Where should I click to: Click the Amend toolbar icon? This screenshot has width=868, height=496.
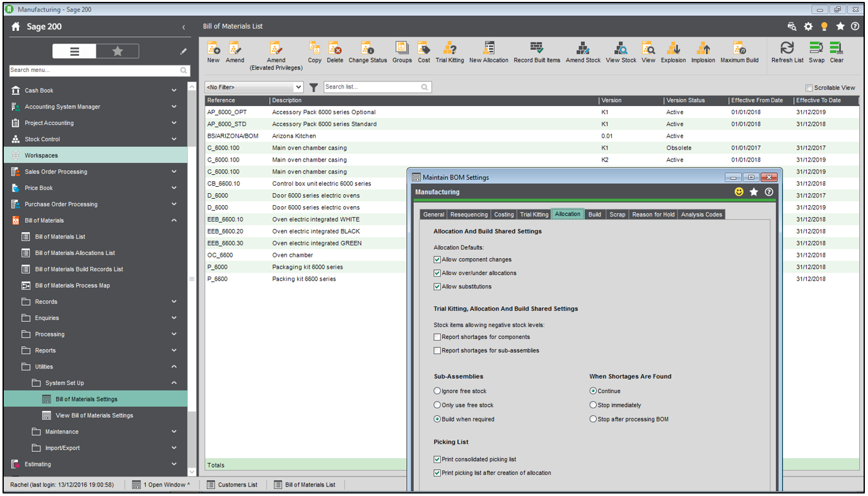pos(235,49)
